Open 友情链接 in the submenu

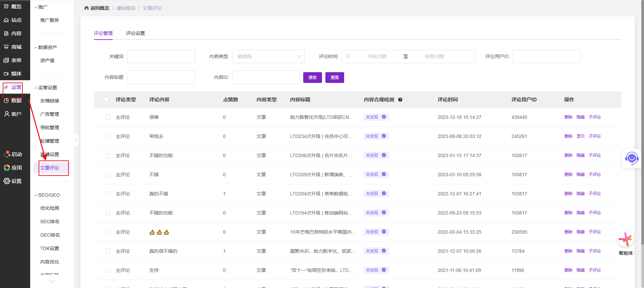click(x=50, y=101)
